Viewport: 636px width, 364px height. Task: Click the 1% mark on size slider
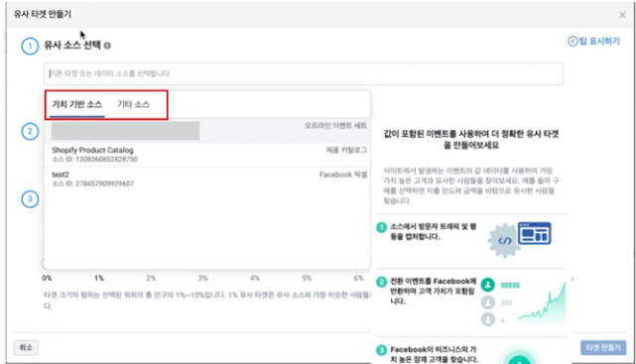[99, 278]
